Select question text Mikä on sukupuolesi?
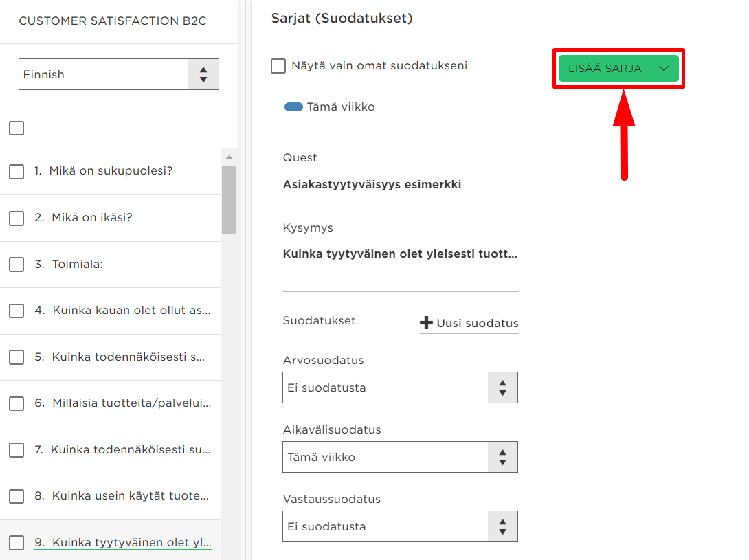 pos(111,170)
